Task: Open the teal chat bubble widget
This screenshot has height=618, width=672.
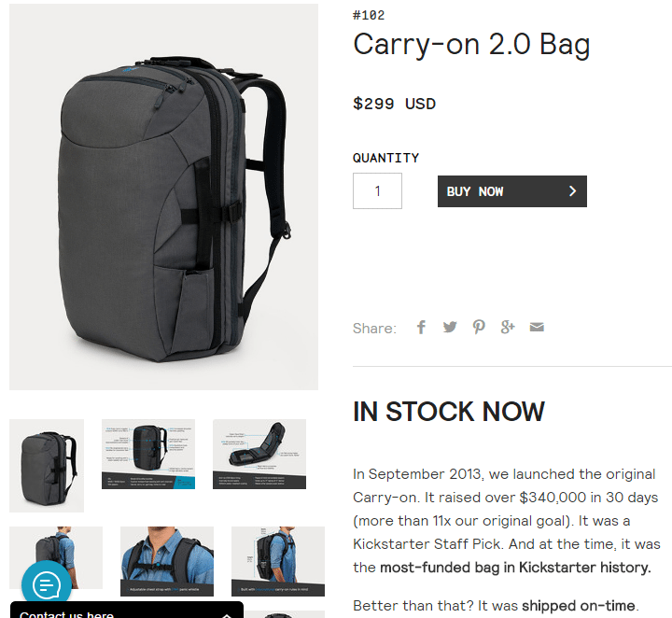Action: 47,584
